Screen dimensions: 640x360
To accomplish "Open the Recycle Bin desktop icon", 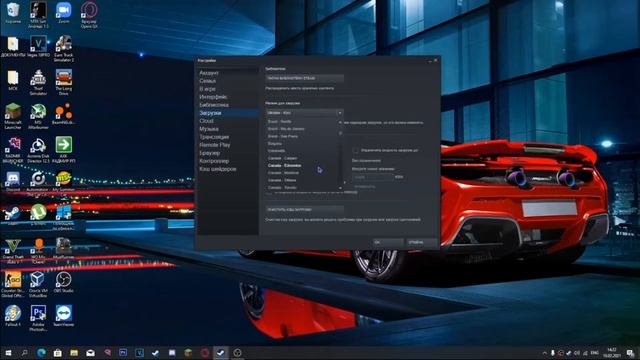I will pyautogui.click(x=13, y=13).
